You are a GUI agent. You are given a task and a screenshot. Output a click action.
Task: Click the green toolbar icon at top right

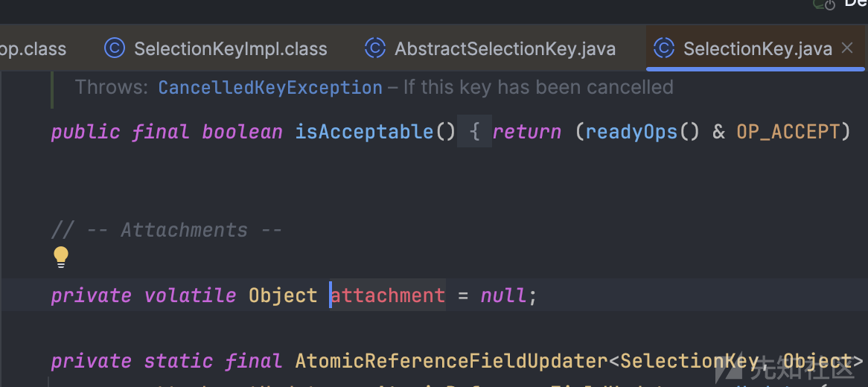point(823,4)
